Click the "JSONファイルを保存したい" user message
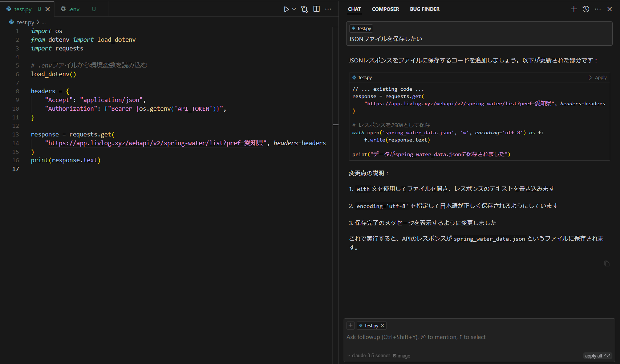This screenshot has height=364, width=620. click(x=386, y=39)
